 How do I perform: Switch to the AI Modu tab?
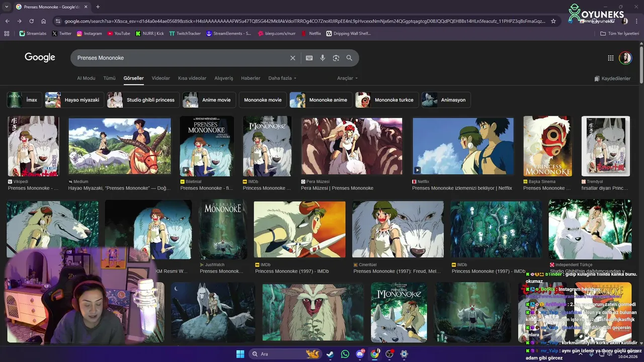click(86, 78)
